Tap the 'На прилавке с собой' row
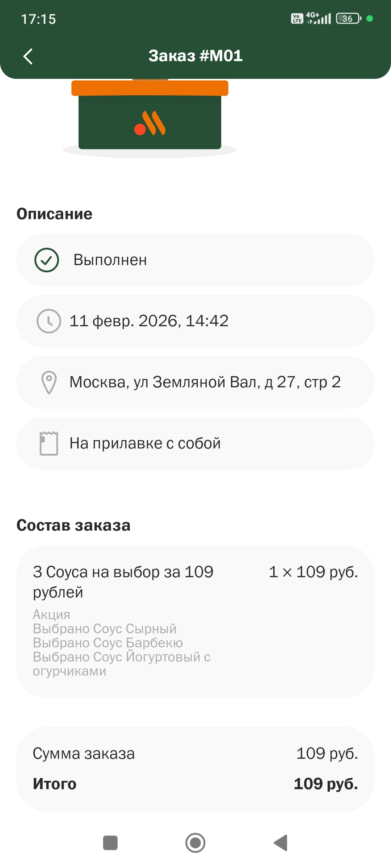Screen dimensions: 391x868 (x=195, y=443)
